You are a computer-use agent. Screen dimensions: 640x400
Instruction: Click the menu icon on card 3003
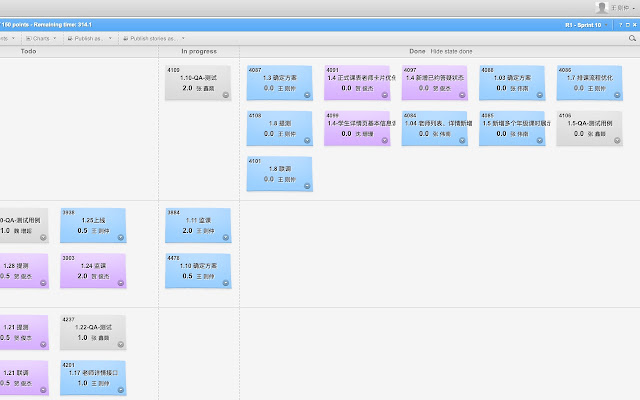(x=121, y=283)
